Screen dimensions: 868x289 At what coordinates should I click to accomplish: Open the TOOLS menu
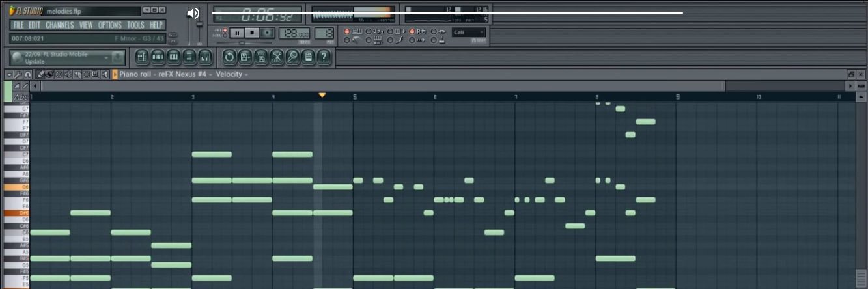[x=135, y=25]
